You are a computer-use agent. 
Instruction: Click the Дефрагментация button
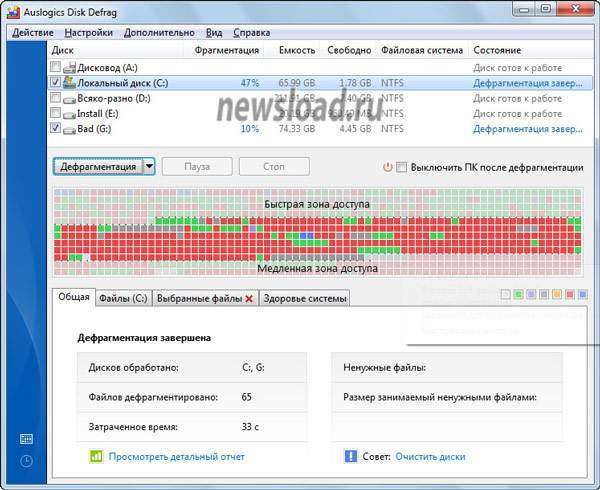98,166
